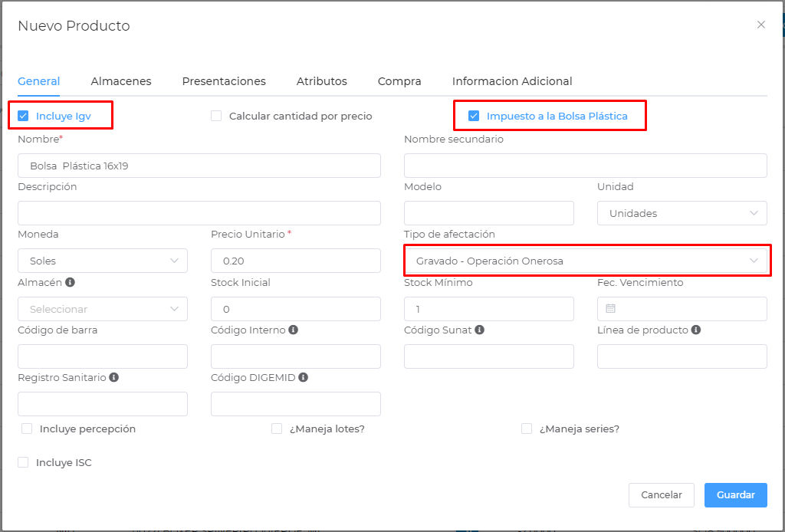This screenshot has height=532, width=785.
Task: Click the Precio Unitario field
Action: tap(295, 261)
